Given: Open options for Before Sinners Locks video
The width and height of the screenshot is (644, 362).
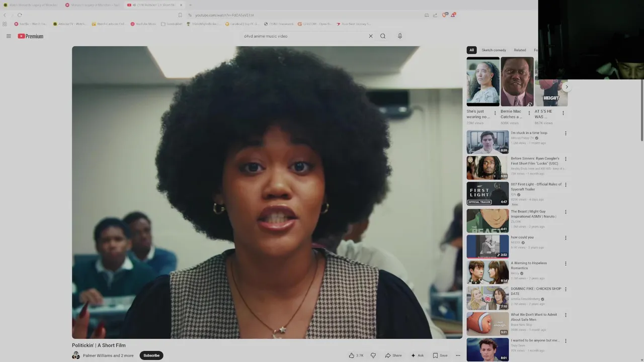Looking at the screenshot, I should coord(566,159).
